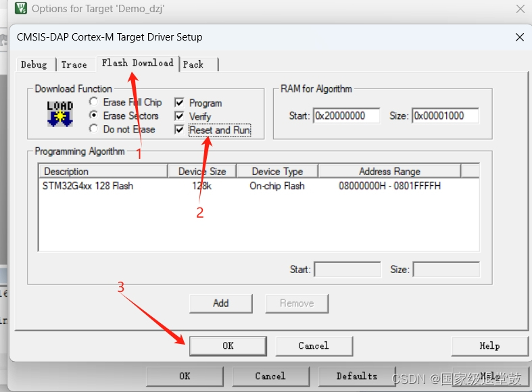The width and height of the screenshot is (532, 392).
Task: Click address range 08000000H - 0801FFFFH
Action: [389, 186]
